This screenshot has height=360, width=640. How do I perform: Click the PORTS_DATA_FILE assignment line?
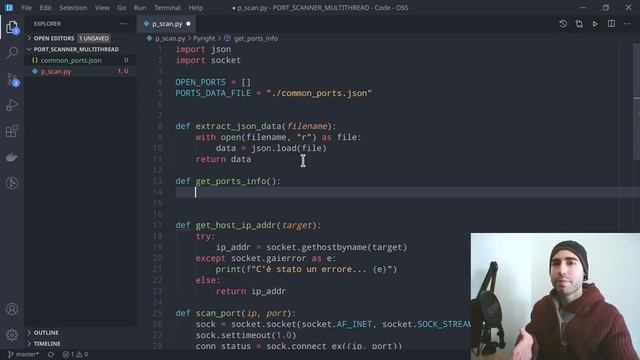[273, 93]
